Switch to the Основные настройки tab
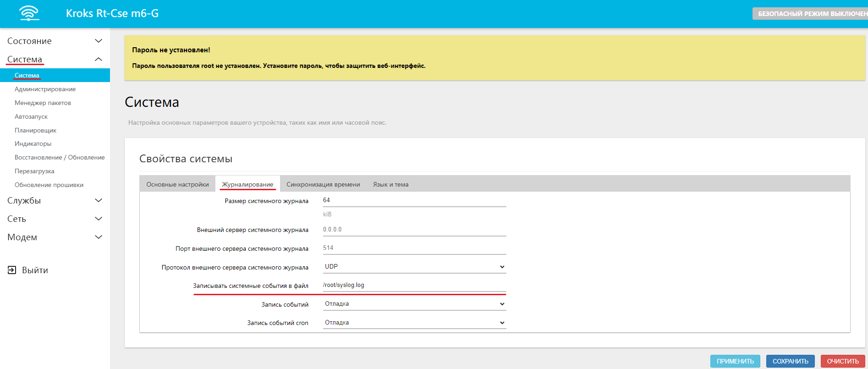868x369 pixels. (177, 184)
